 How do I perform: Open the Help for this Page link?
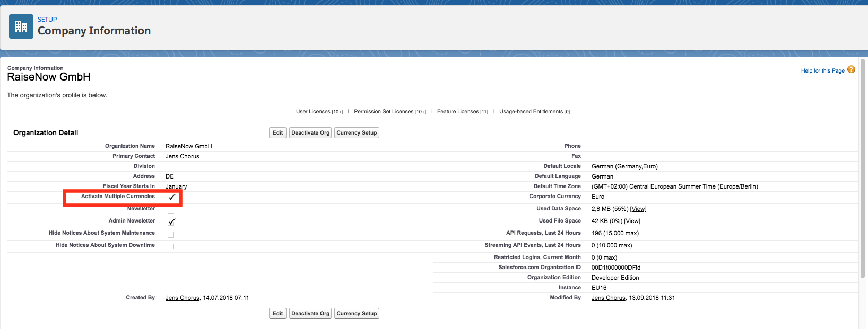(x=822, y=71)
